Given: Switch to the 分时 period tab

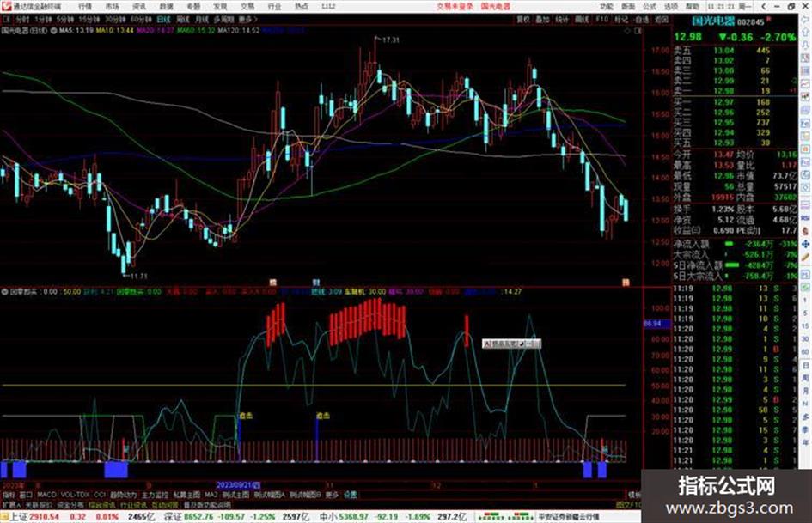Looking at the screenshot, I should pyautogui.click(x=22, y=19).
